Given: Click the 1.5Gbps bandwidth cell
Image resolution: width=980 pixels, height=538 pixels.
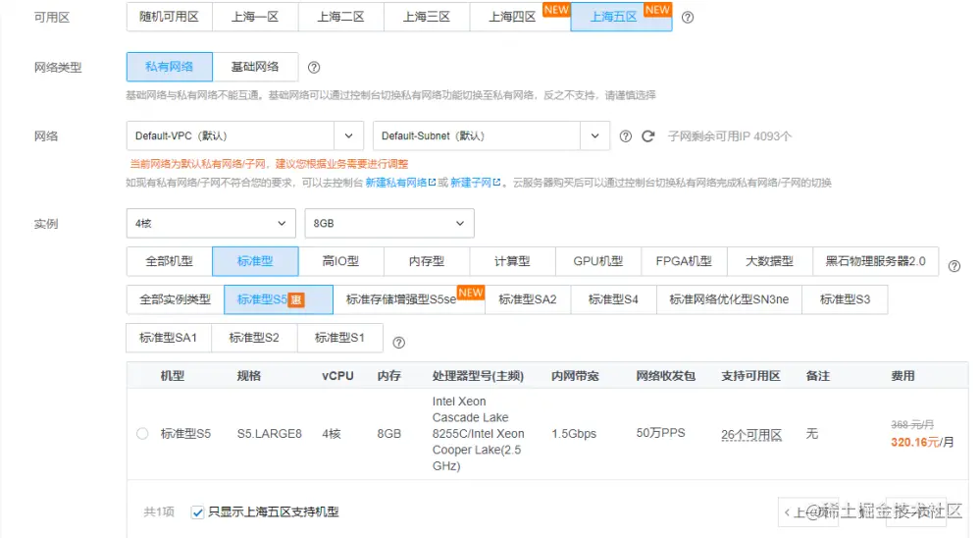Looking at the screenshot, I should 574,434.
